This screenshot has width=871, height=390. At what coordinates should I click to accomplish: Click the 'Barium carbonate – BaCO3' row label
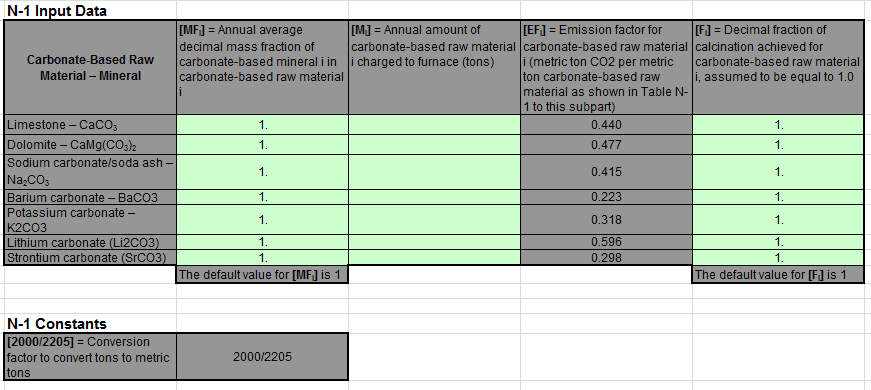click(90, 197)
